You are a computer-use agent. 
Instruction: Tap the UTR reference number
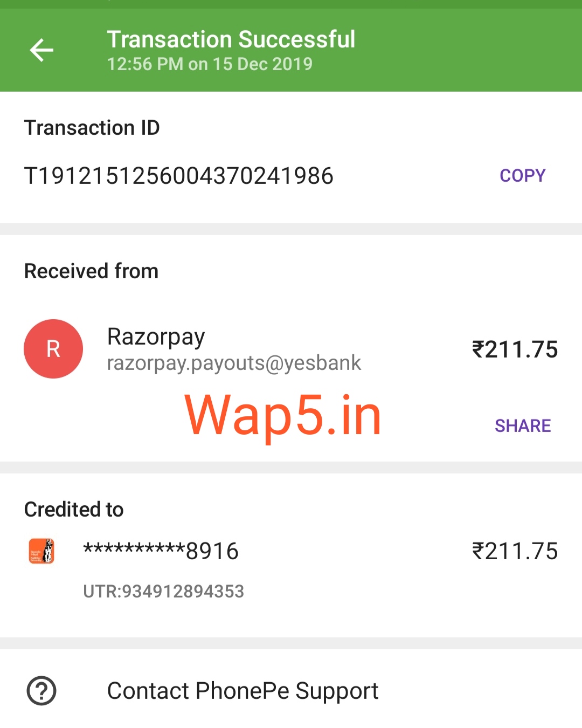[x=163, y=592]
